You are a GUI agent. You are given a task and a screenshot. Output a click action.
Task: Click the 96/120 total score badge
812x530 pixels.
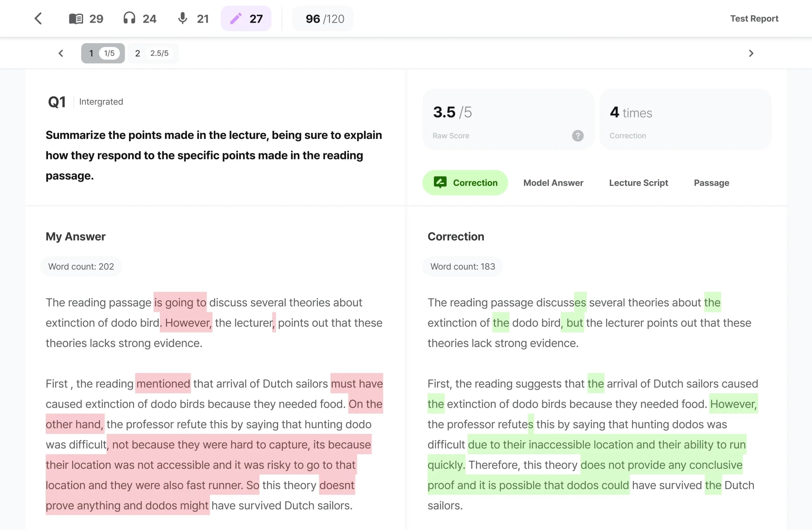coord(324,18)
